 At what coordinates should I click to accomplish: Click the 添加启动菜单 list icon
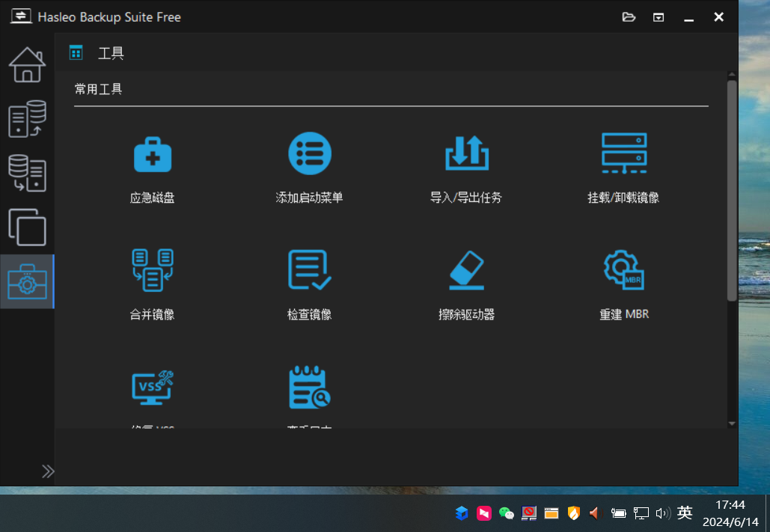click(310, 153)
